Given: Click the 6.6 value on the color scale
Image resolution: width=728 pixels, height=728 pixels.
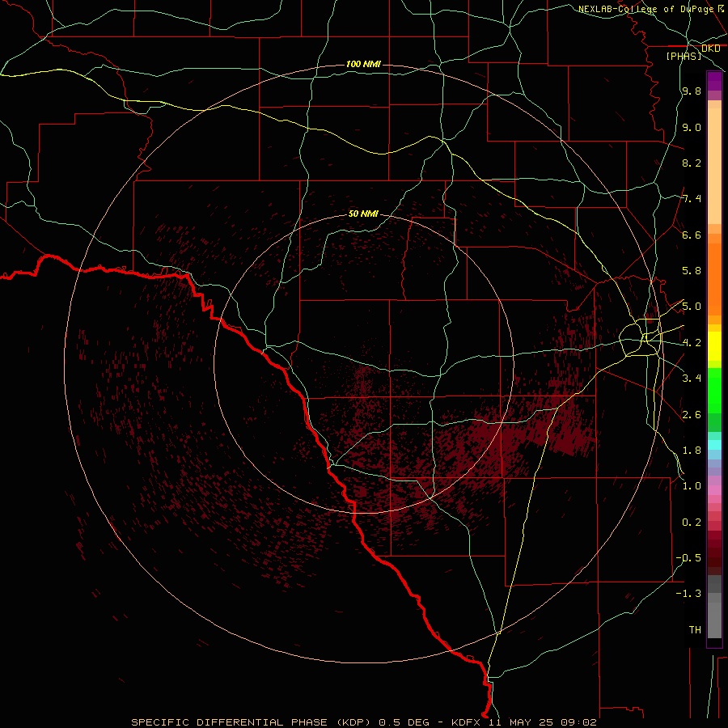Looking at the screenshot, I should pyautogui.click(x=692, y=235).
